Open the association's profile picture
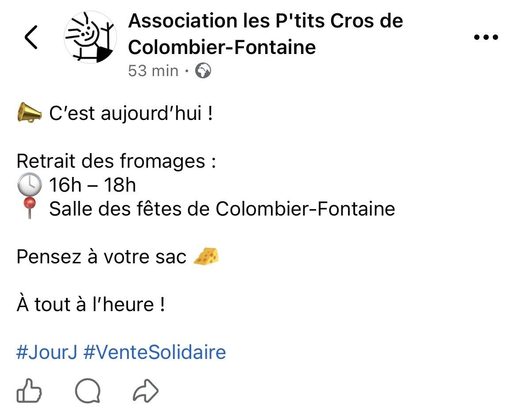 (x=90, y=37)
